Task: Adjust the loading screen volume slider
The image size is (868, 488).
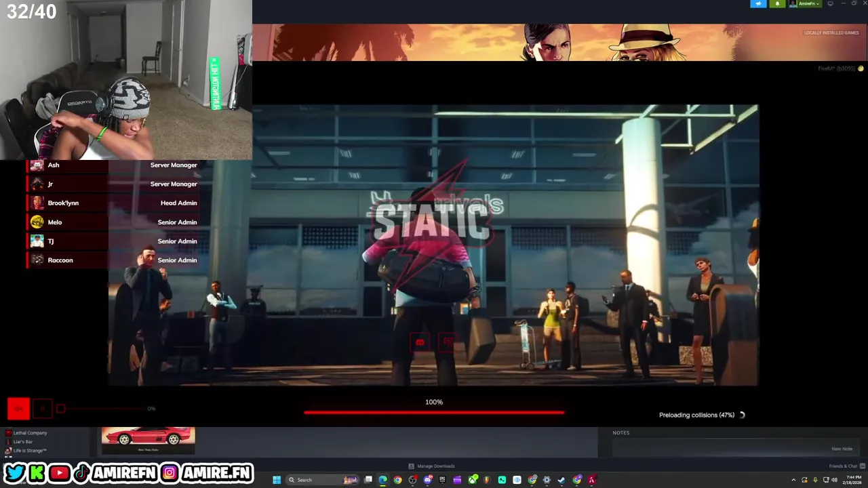Action: click(x=102, y=409)
